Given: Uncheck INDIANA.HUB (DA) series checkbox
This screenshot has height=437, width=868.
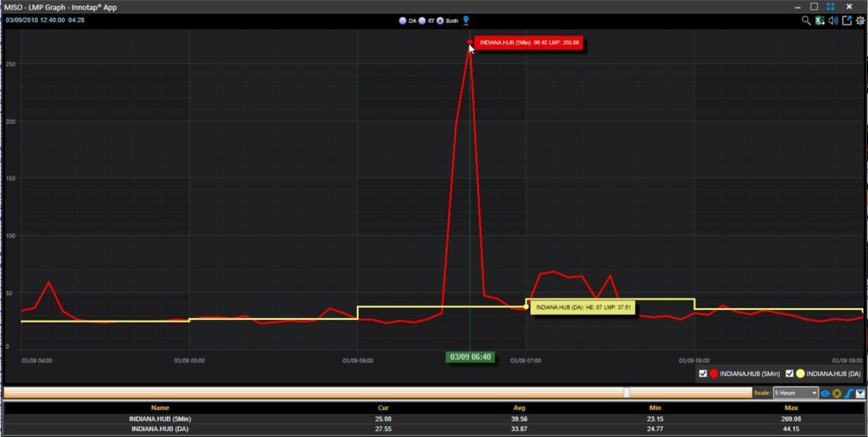Looking at the screenshot, I should tap(790, 374).
